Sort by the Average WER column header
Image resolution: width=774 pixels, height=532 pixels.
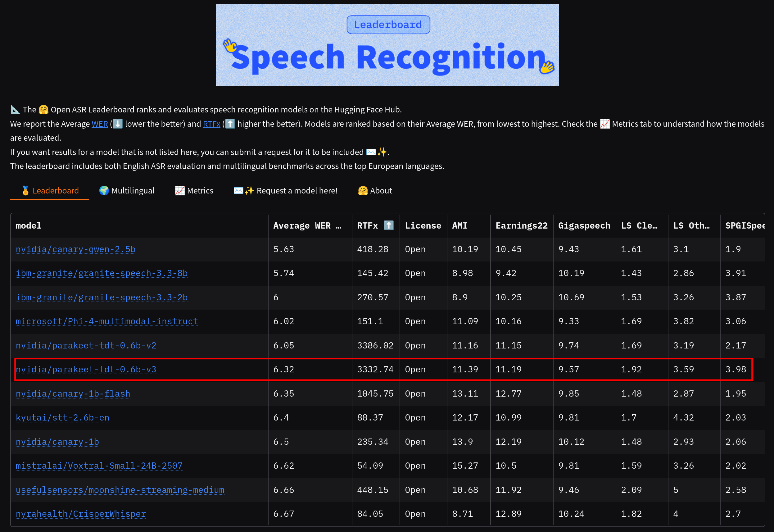[x=310, y=226]
